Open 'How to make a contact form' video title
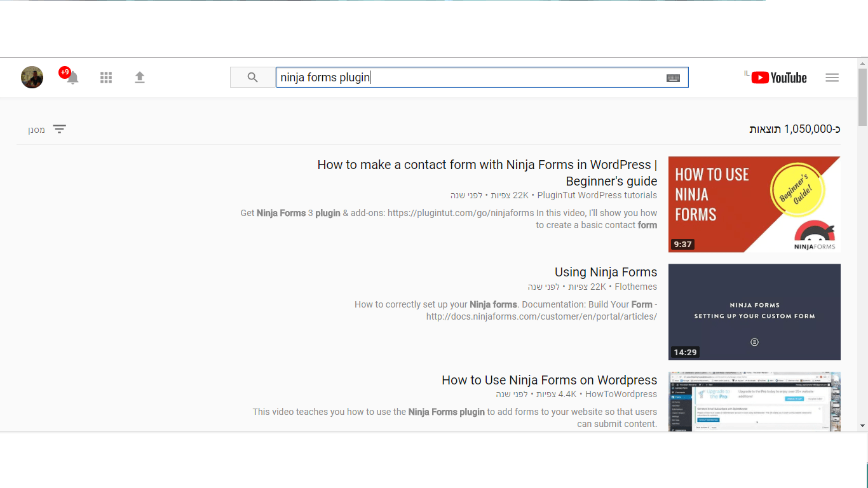Screen dimensions: 868x488 click(x=487, y=165)
